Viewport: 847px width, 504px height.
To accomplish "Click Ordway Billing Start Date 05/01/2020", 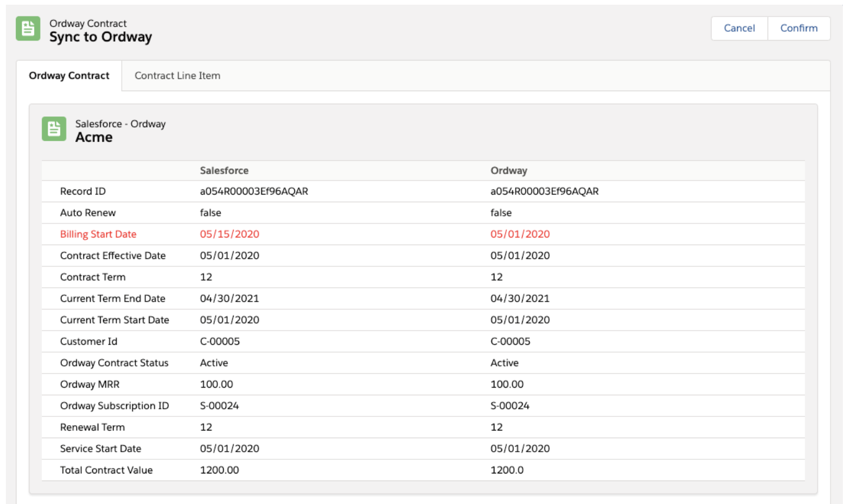I will 520,234.
